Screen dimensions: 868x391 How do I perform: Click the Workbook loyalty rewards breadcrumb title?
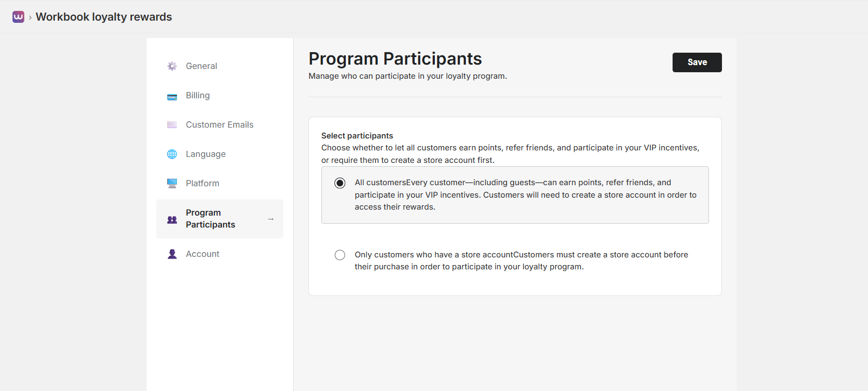pos(104,17)
